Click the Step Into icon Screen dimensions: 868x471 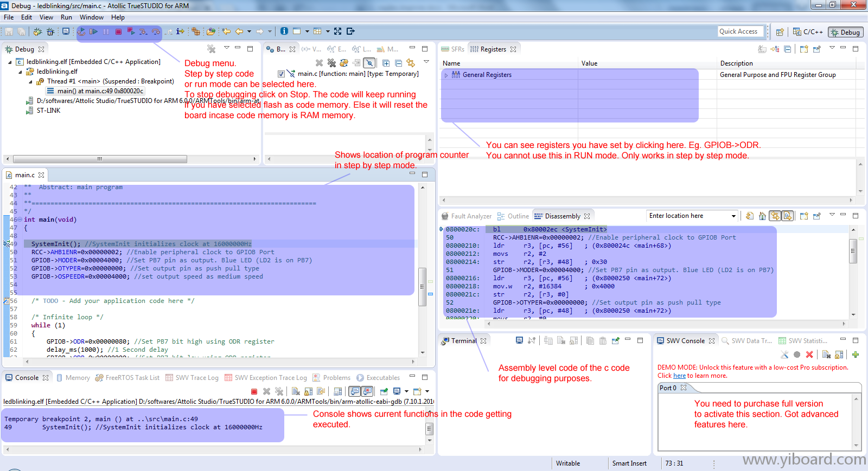[143, 31]
